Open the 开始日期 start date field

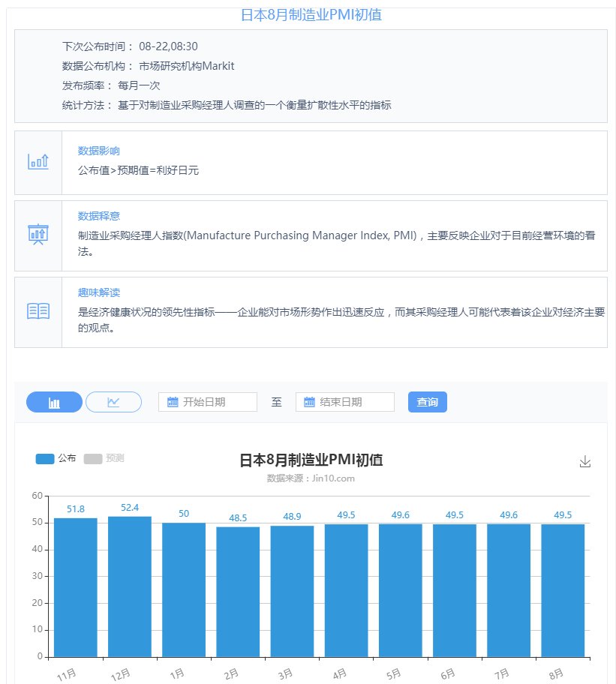(x=208, y=402)
